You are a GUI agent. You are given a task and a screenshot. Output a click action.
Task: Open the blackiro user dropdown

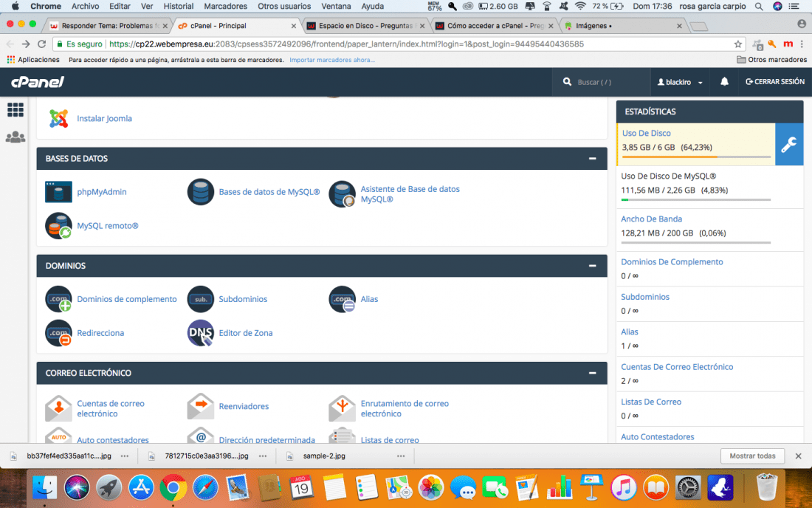click(x=680, y=82)
